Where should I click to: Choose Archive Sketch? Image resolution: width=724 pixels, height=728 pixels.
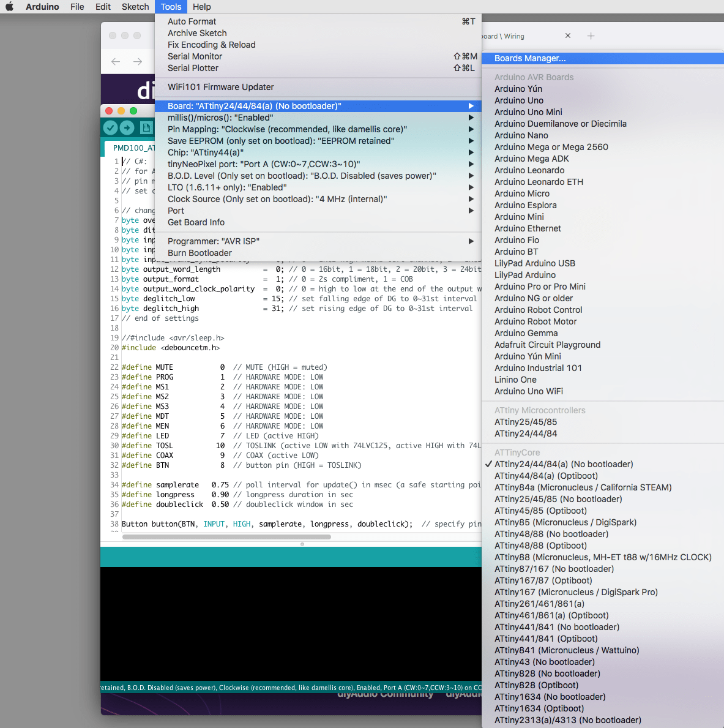click(318, 33)
